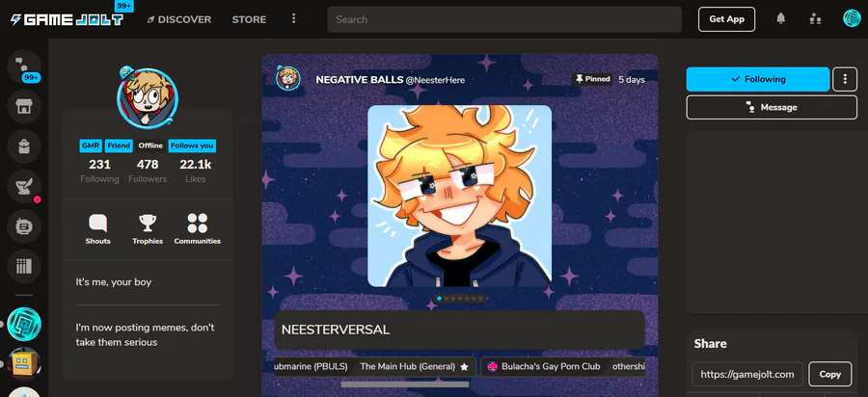Open the backpack icon in the sidebar
Image resolution: width=868 pixels, height=397 pixels.
click(24, 146)
